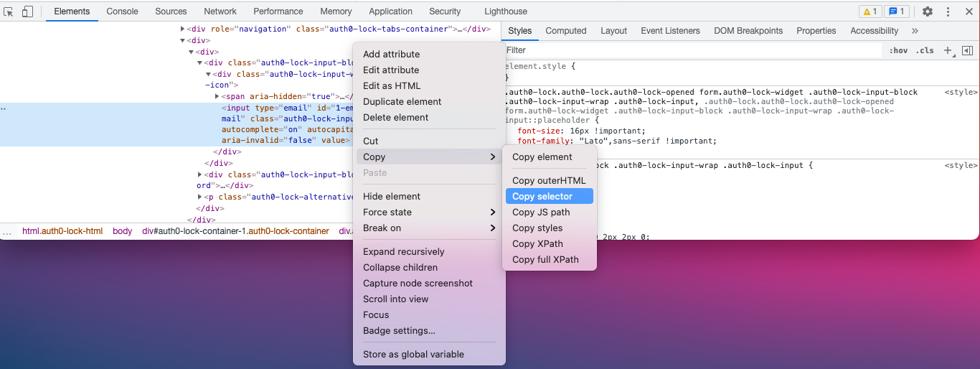Open the Properties pane tab
The image size is (980, 369).
click(816, 31)
